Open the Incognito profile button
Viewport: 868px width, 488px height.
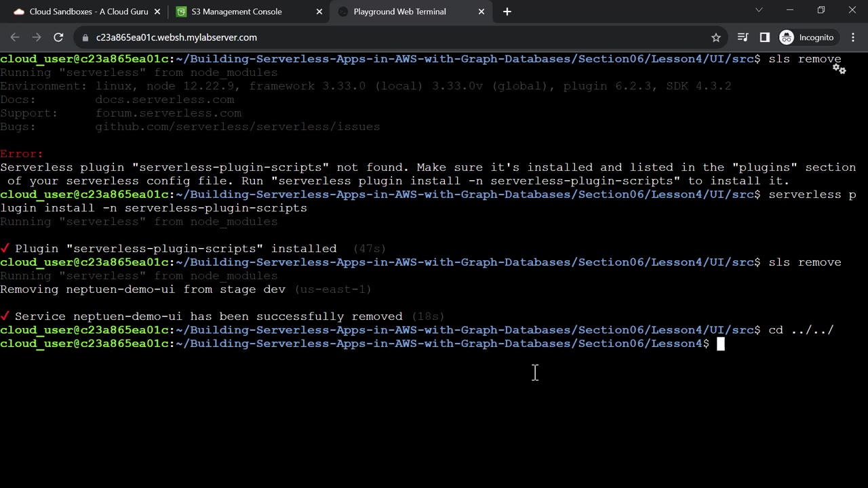(x=807, y=37)
